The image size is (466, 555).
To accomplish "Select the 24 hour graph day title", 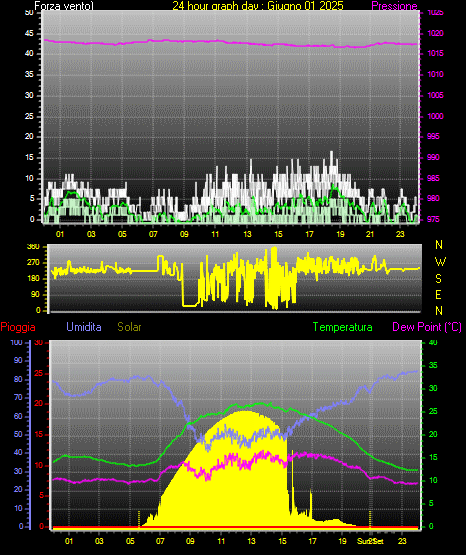I will pos(258,6).
